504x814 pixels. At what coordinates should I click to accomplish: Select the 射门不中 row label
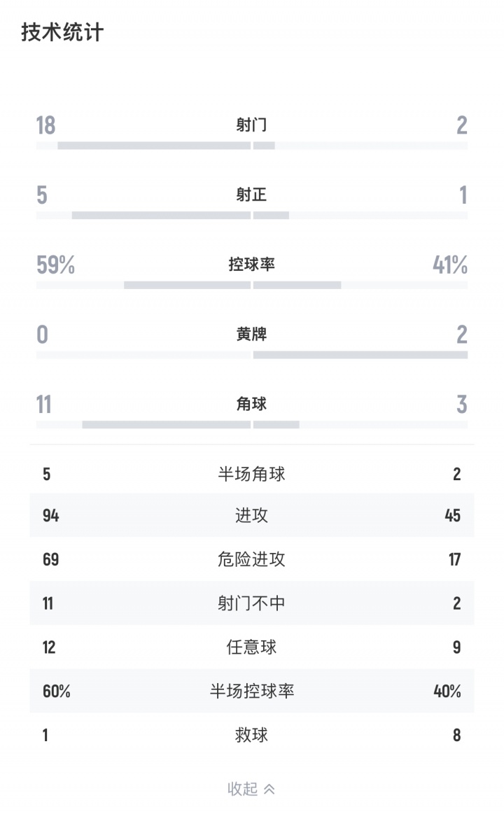point(251,603)
